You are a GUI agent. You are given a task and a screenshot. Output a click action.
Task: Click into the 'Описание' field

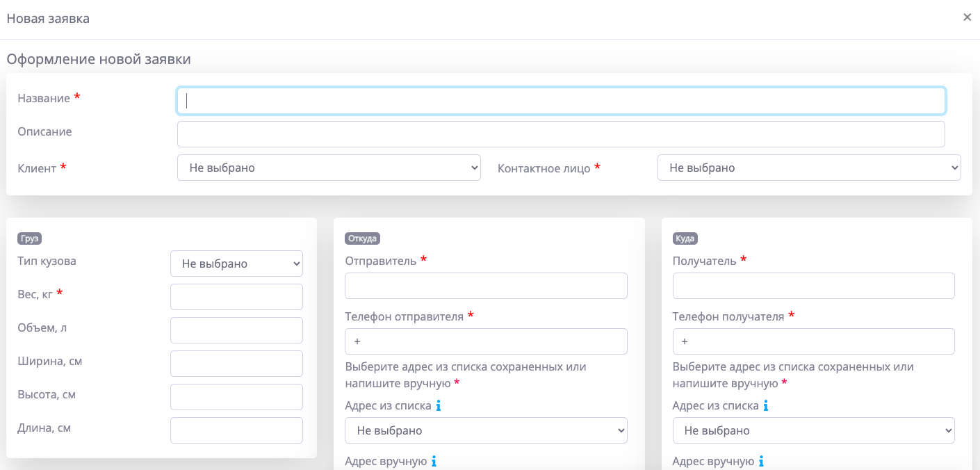(561, 134)
